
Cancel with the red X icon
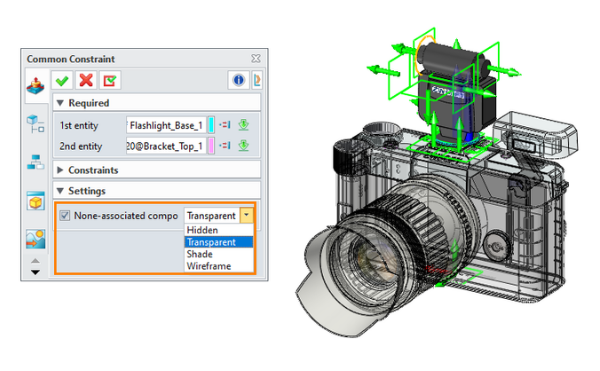[86, 80]
